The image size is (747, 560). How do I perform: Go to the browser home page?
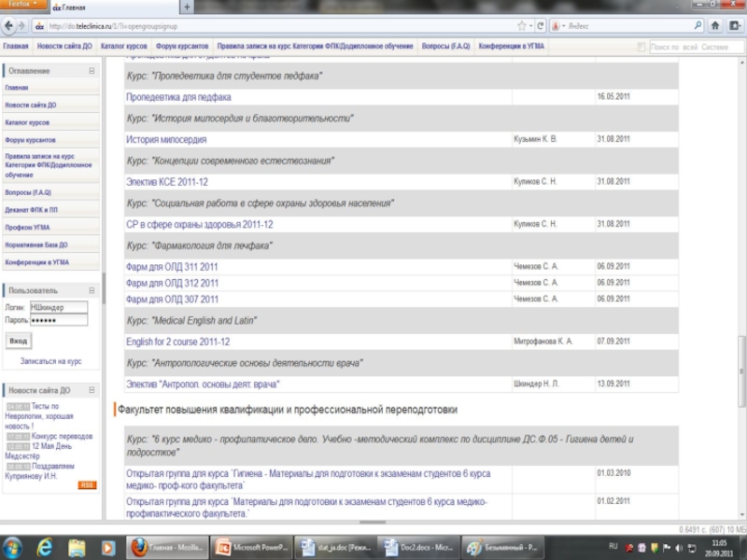pos(714,26)
